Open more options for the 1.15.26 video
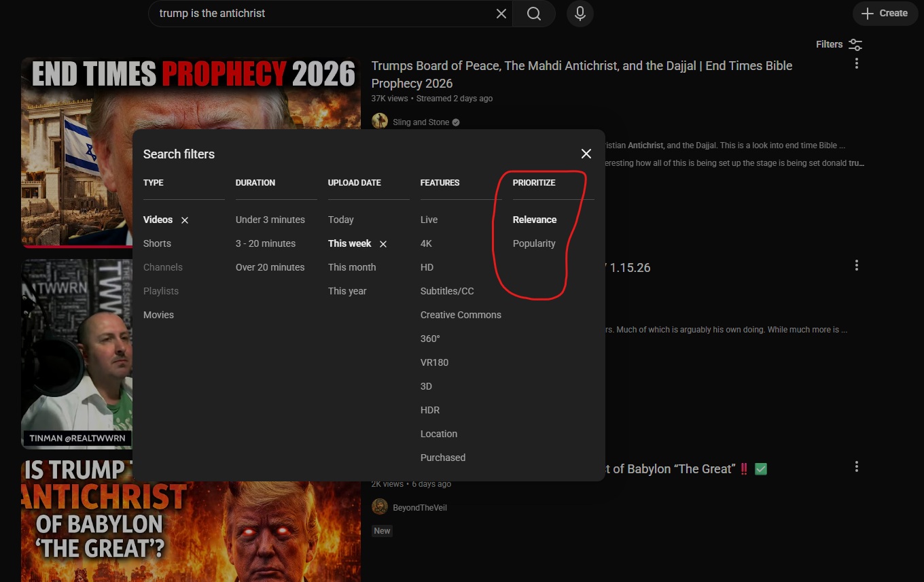Image resolution: width=924 pixels, height=582 pixels. point(857,265)
